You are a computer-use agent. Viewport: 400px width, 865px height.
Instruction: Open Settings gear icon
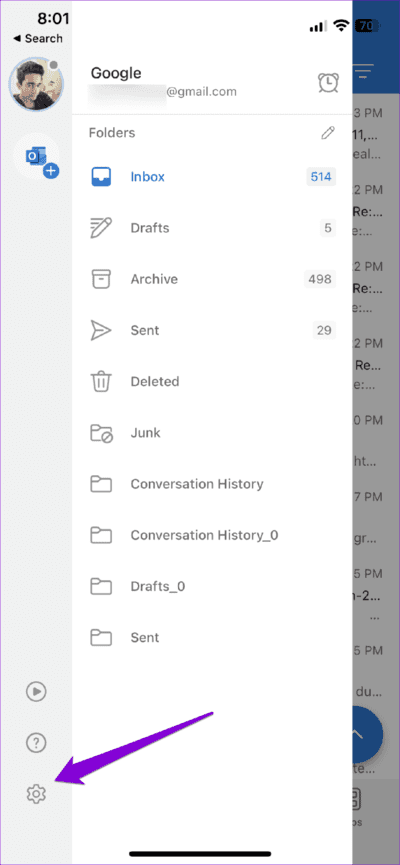point(36,794)
